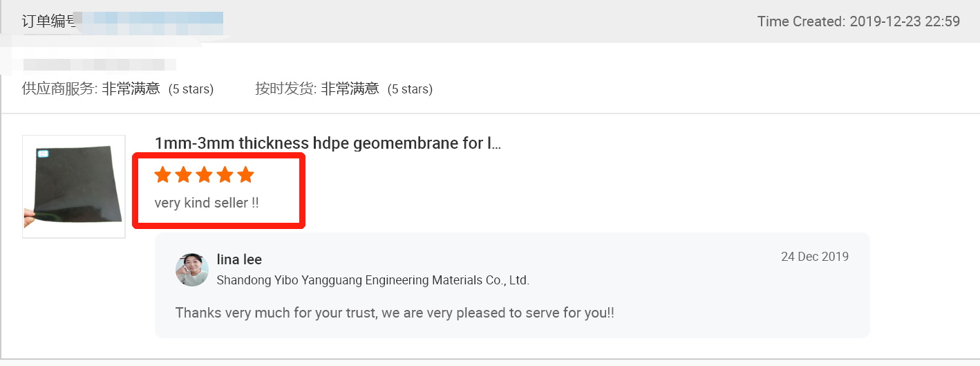Click the 供应商服务 supplier service label
The image size is (980, 366).
click(59, 89)
